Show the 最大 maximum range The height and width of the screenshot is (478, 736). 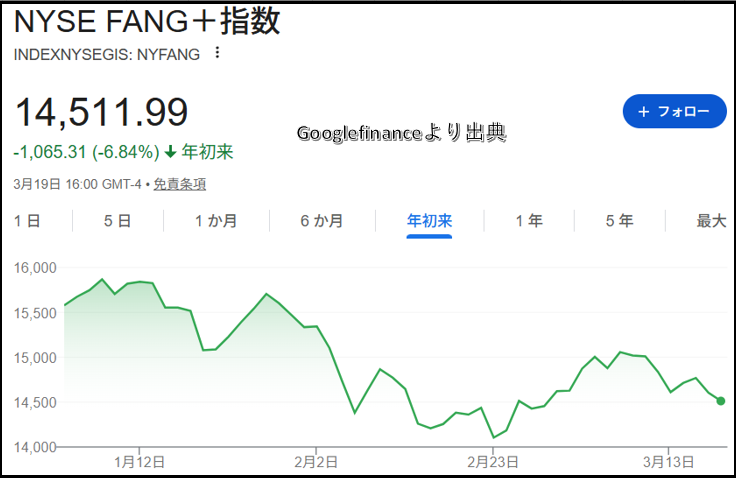pyautogui.click(x=711, y=221)
